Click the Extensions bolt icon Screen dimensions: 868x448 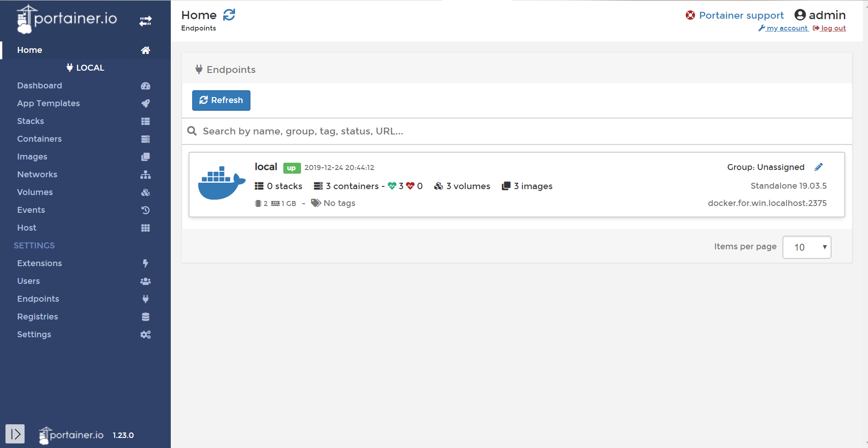point(145,263)
